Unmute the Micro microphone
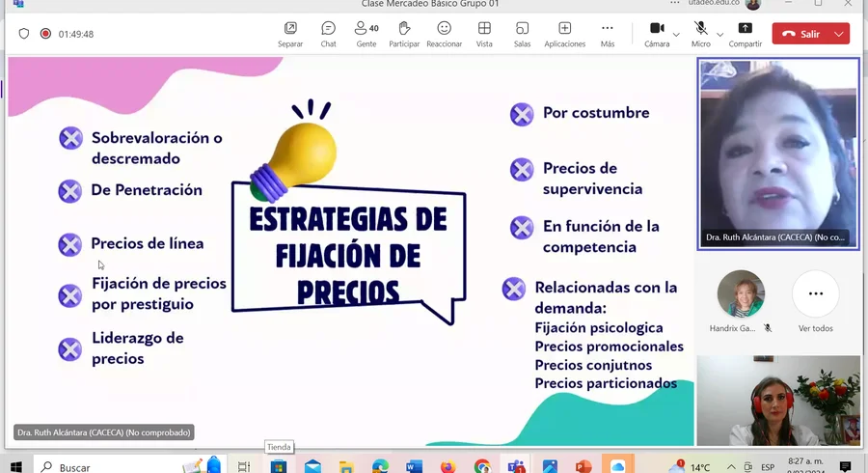868x473 pixels. pyautogui.click(x=701, y=34)
